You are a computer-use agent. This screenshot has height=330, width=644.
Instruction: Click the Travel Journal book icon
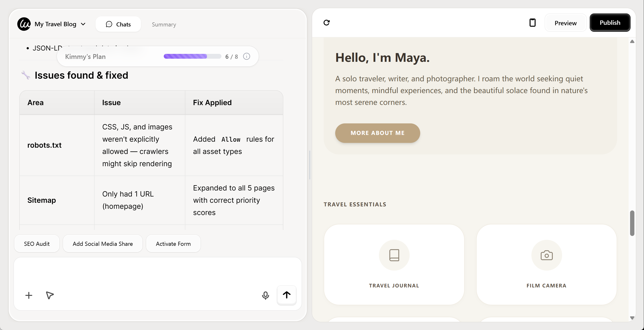(x=394, y=255)
